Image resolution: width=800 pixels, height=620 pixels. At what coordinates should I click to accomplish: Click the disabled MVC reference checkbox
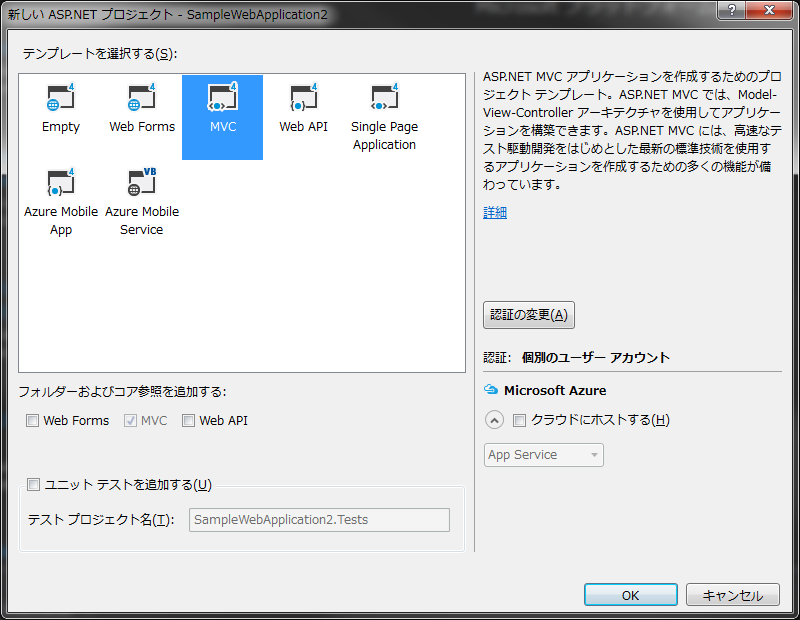pos(130,420)
